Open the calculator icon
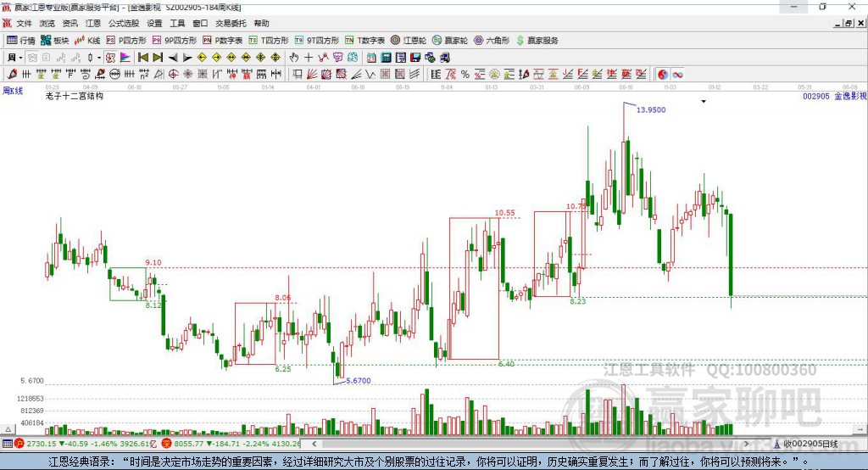 387,58
